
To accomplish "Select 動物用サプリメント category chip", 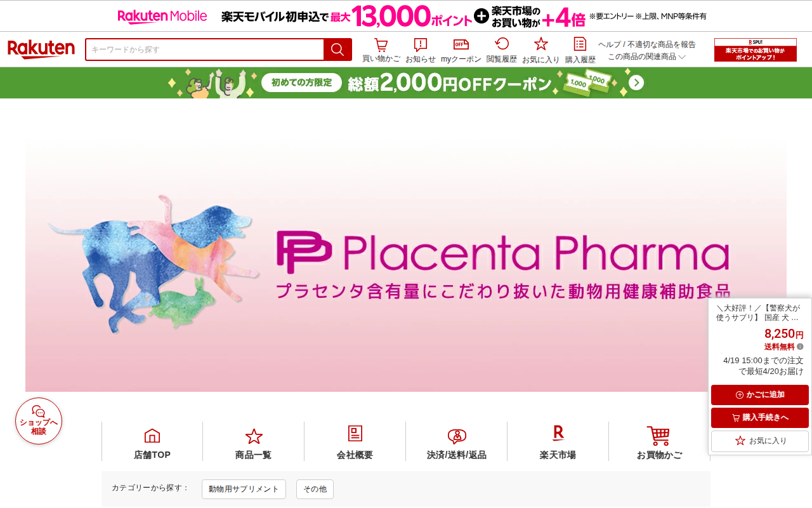I will [244, 489].
